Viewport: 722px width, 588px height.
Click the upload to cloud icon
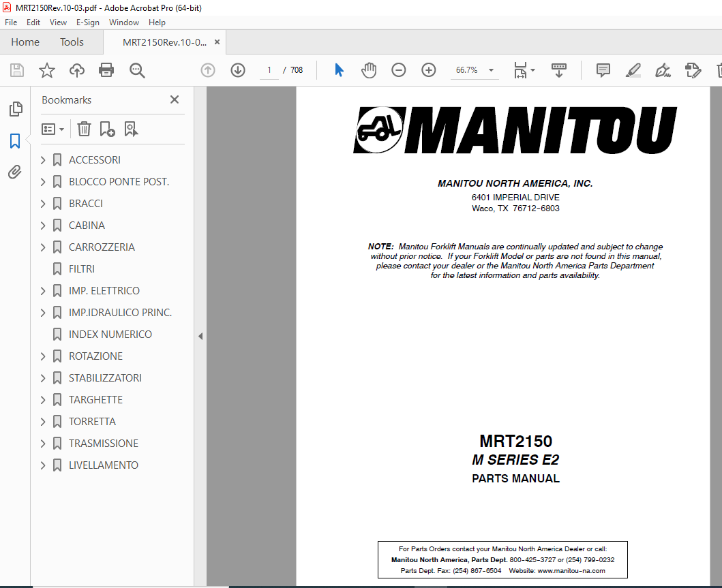[x=77, y=70]
